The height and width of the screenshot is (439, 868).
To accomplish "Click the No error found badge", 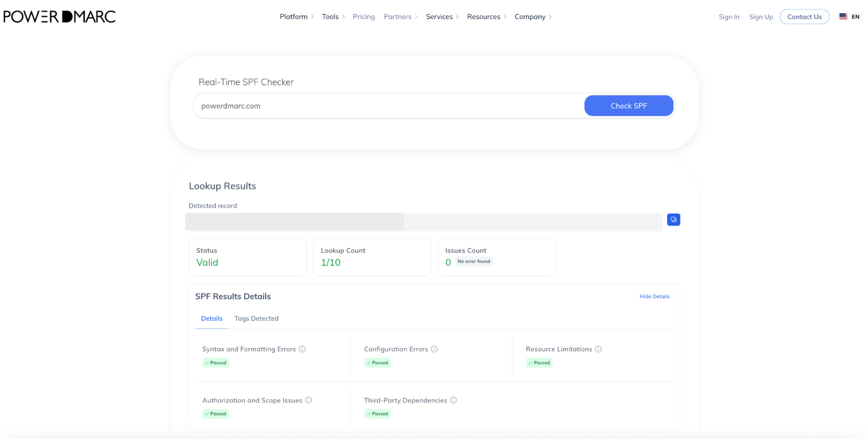I will pyautogui.click(x=474, y=261).
